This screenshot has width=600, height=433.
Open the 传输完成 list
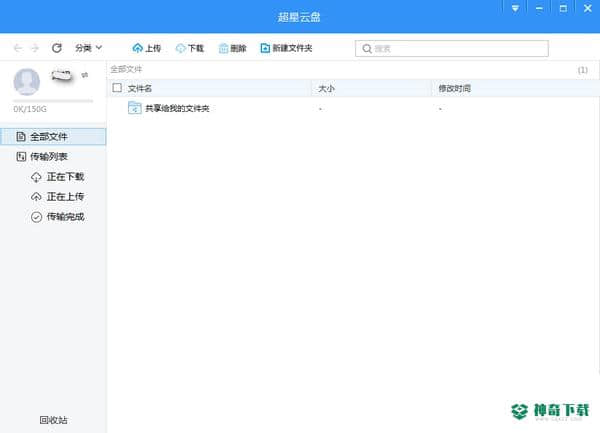coord(57,217)
